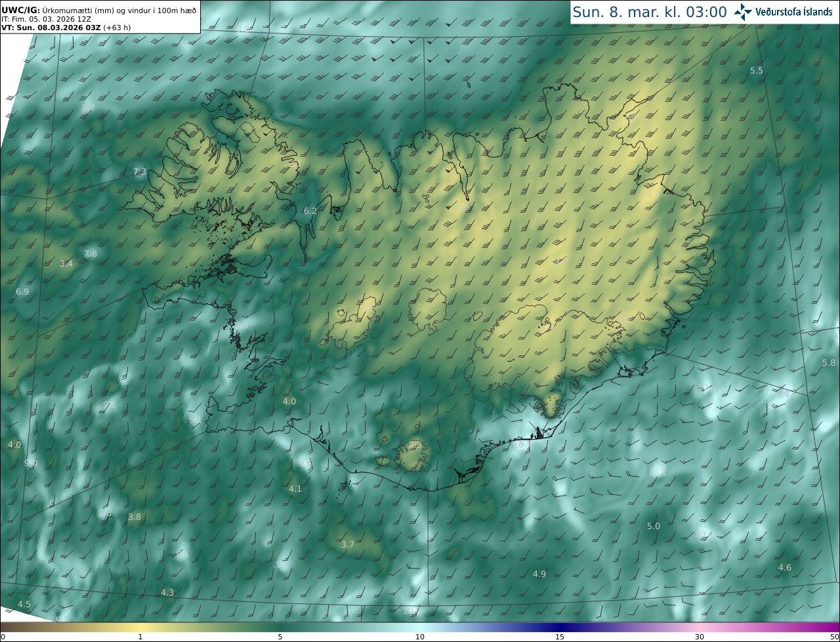Click the colorbar tick label 50
Screen dimensions: 840x642
834,637
